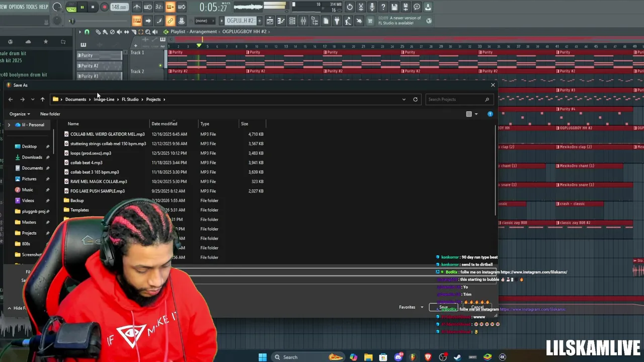Click the pause button in FL Studio transport
The width and height of the screenshot is (644, 362).
(x=82, y=7)
